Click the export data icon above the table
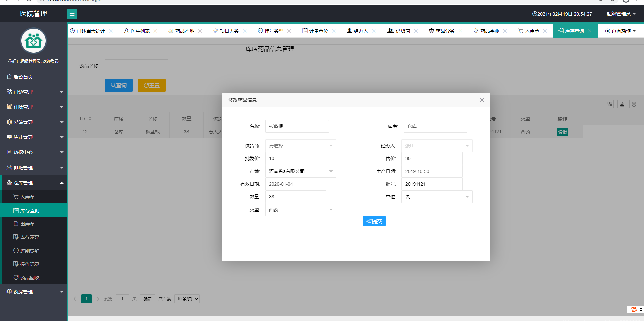This screenshot has height=321, width=644. (x=622, y=104)
